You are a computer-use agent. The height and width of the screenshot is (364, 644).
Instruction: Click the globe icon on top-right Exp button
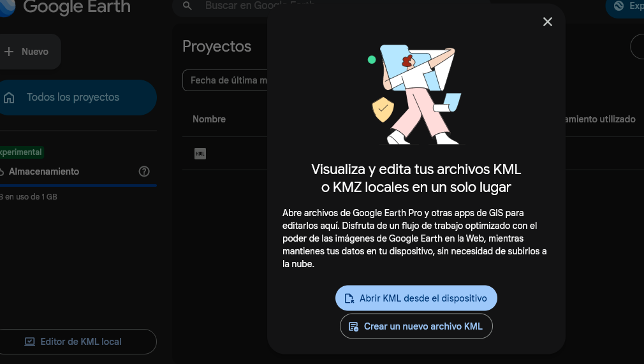[x=618, y=6]
